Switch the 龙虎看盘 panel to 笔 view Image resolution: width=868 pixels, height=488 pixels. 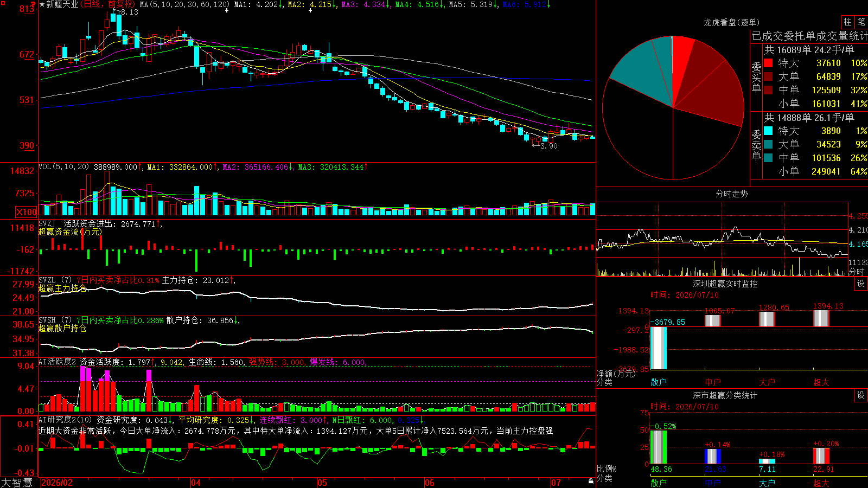861,22
